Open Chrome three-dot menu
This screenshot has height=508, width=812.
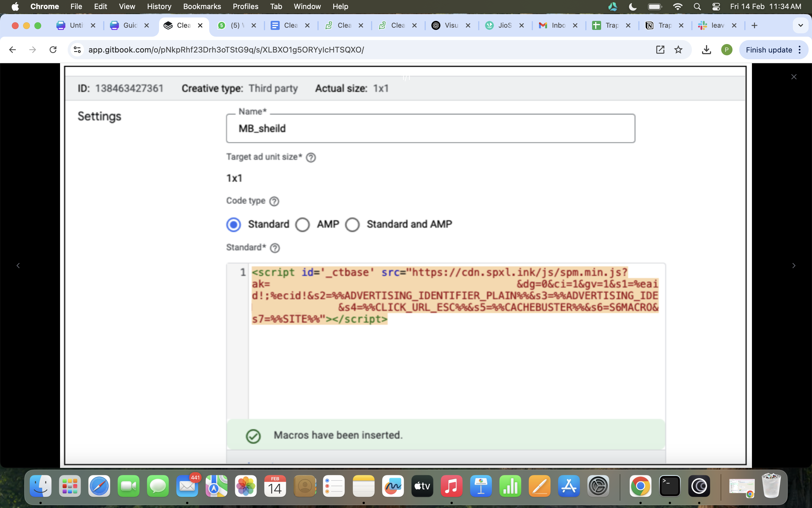pos(800,50)
